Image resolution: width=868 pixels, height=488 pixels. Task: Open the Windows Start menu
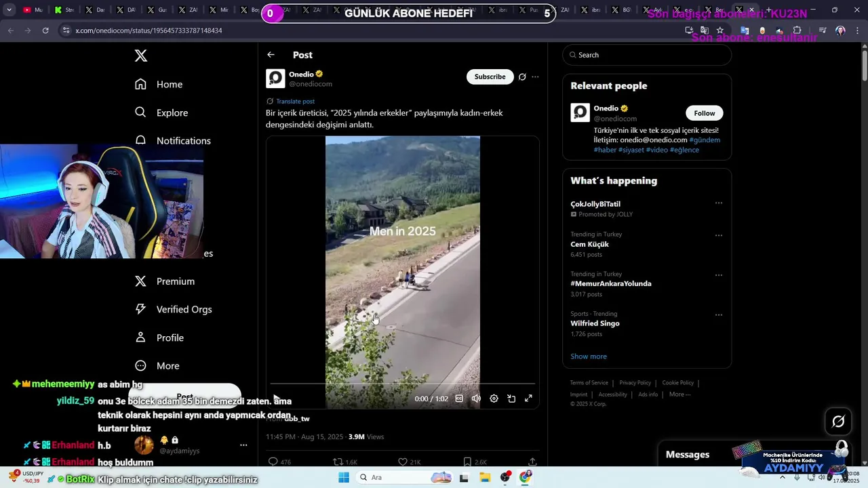[x=344, y=477]
